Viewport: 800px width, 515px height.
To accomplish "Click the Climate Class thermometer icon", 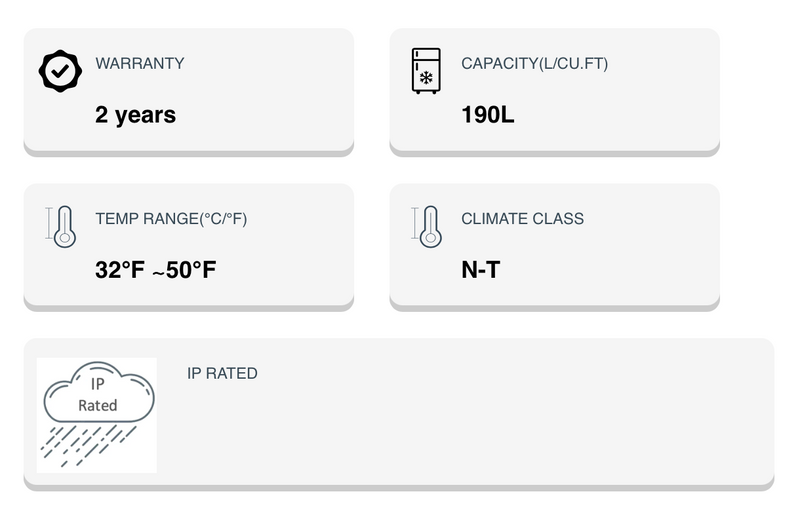I will pos(429,226).
